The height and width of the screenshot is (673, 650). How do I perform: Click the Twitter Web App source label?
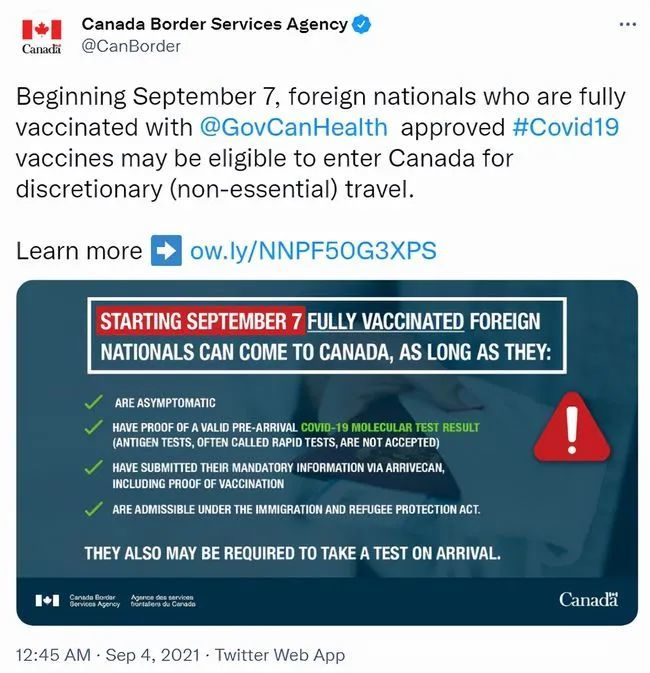(x=280, y=655)
